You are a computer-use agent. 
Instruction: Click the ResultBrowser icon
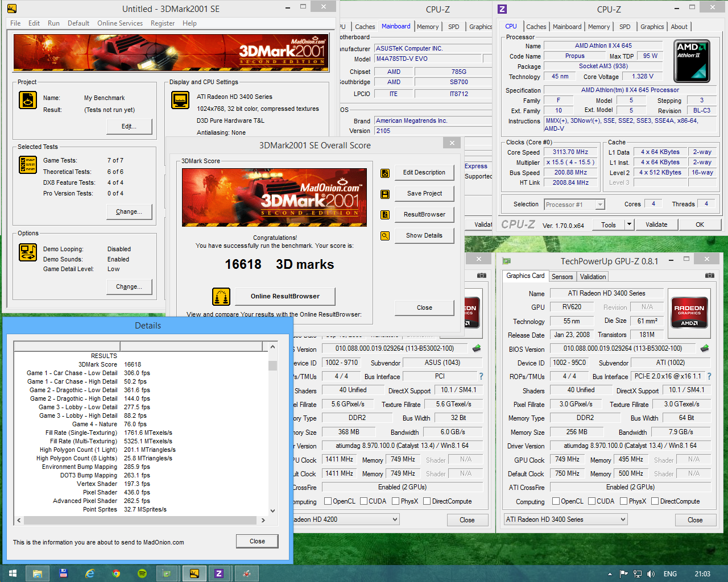385,215
